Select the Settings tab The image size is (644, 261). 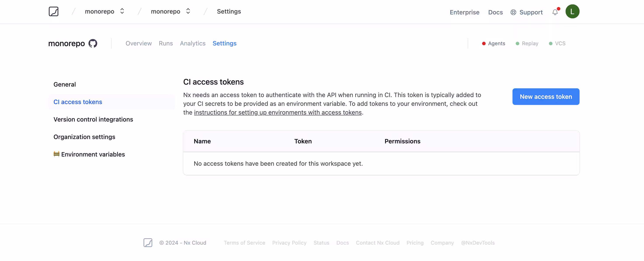[x=225, y=43]
